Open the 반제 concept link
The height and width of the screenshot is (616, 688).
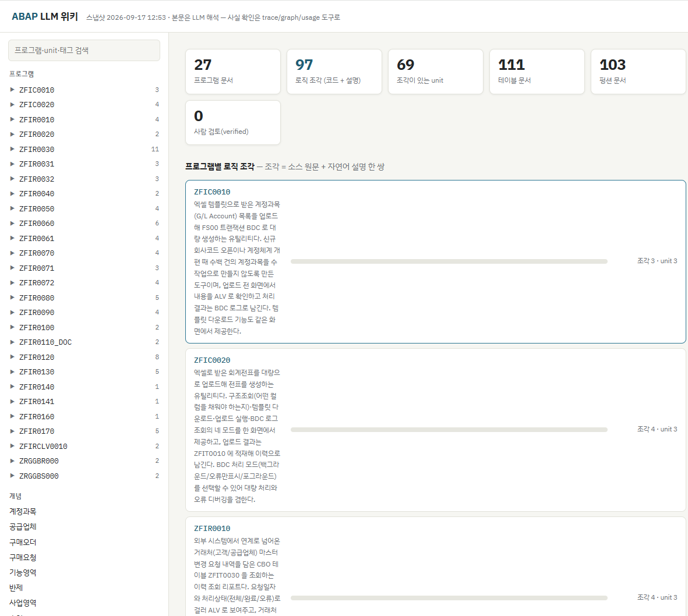pyautogui.click(x=16, y=587)
